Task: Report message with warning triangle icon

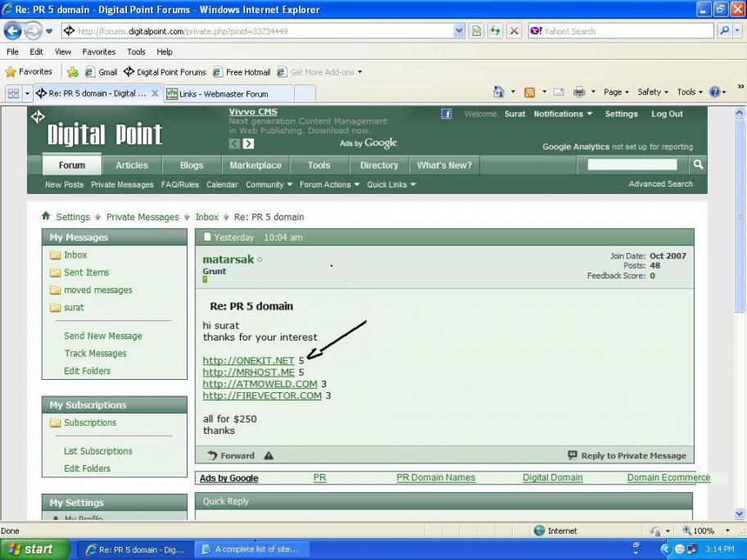Action: click(x=269, y=455)
